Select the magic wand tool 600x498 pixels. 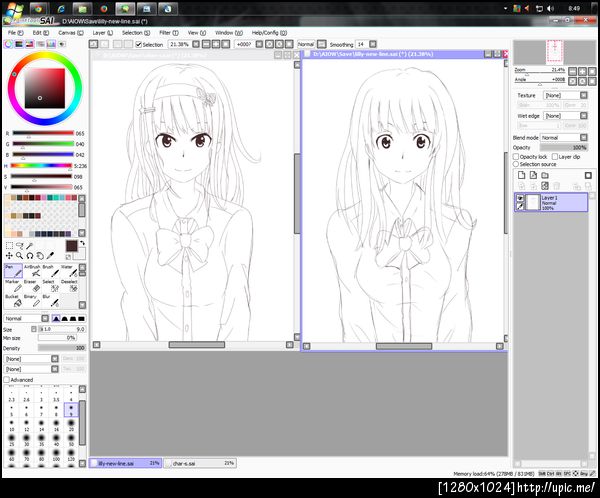pos(30,245)
